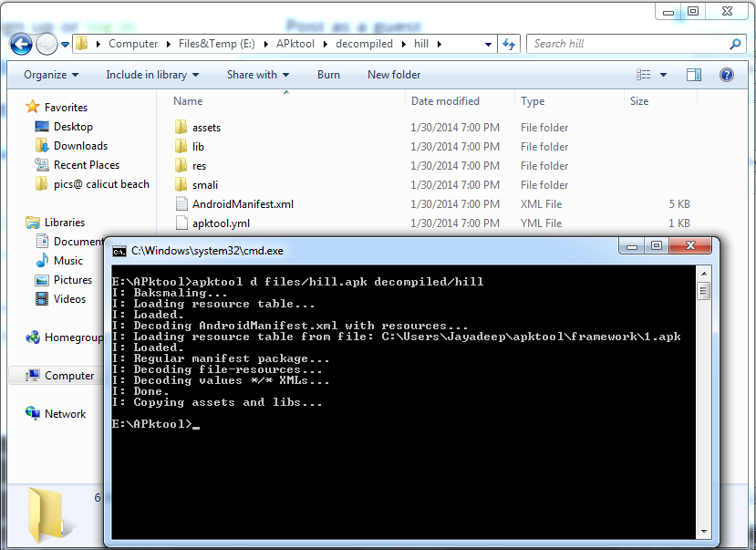Click the change view icon
Viewport: 756px width, 550px height.
643,75
